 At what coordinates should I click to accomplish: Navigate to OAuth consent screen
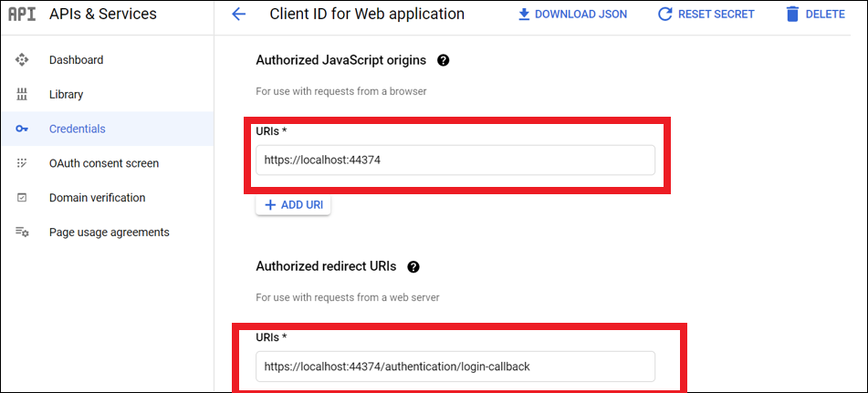(104, 163)
